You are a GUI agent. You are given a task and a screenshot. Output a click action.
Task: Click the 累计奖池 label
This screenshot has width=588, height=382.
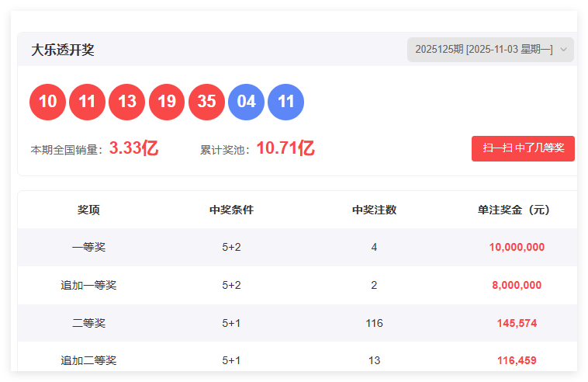pyautogui.click(x=225, y=150)
